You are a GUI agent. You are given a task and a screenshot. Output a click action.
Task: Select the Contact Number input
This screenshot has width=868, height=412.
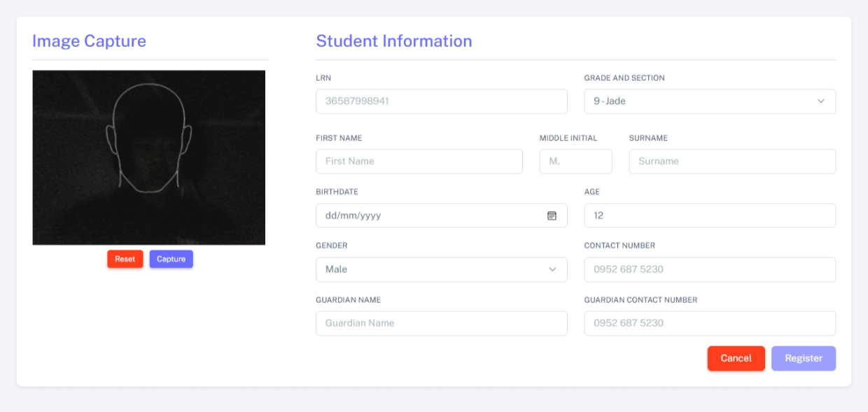(x=710, y=269)
